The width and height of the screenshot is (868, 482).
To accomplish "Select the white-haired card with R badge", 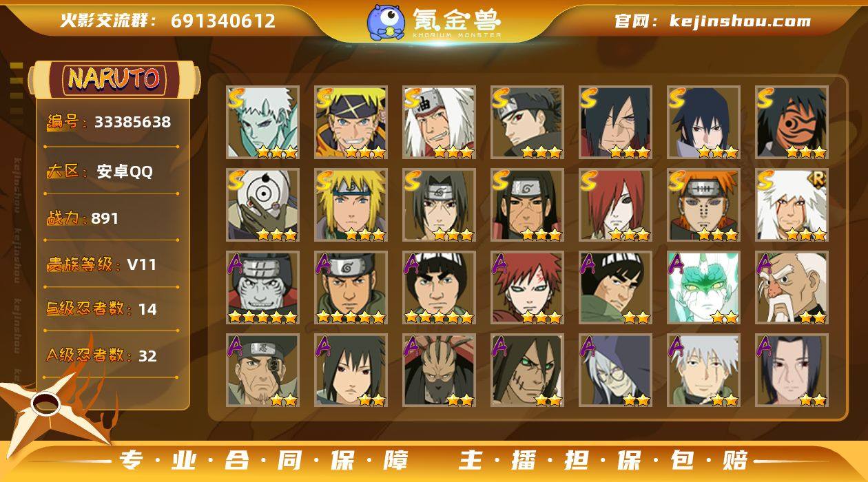I will pos(792,205).
